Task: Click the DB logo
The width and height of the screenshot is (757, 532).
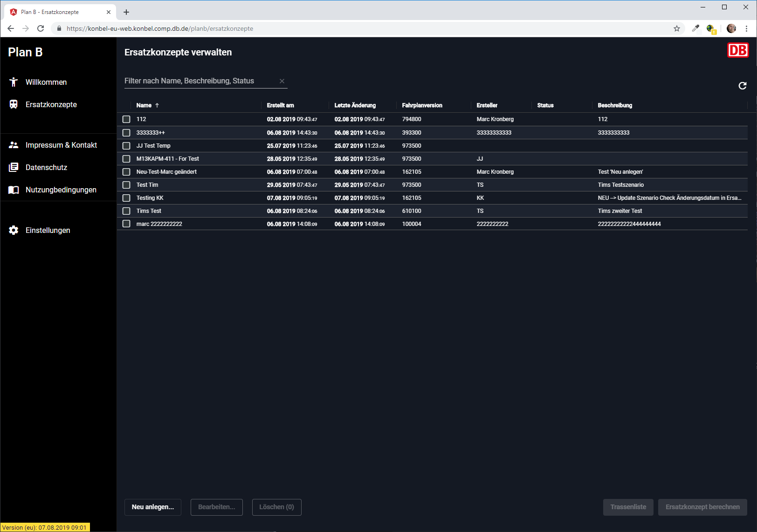Action: (737, 50)
